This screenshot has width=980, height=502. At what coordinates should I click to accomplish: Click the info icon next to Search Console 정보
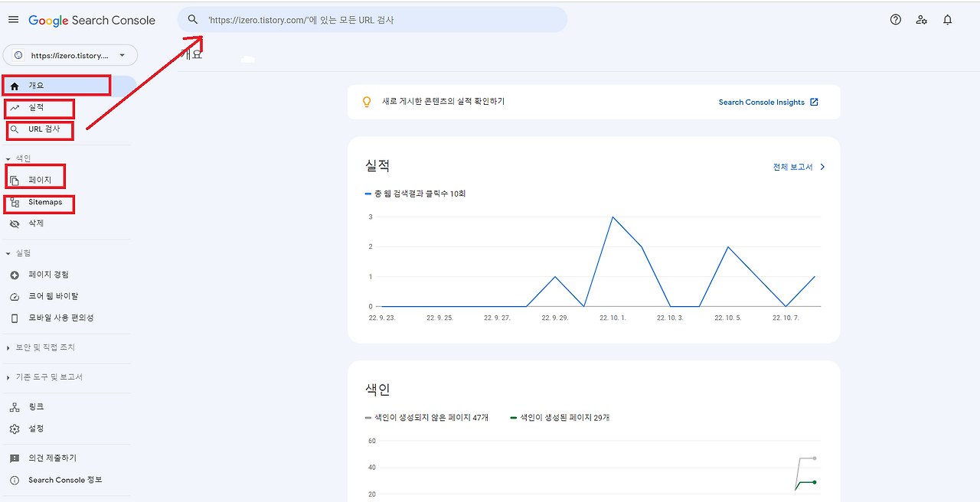[x=15, y=480]
